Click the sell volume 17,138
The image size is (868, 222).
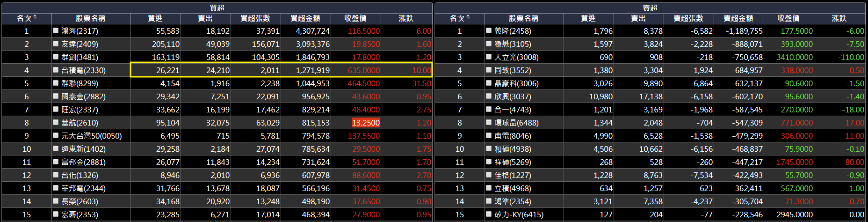[651, 96]
